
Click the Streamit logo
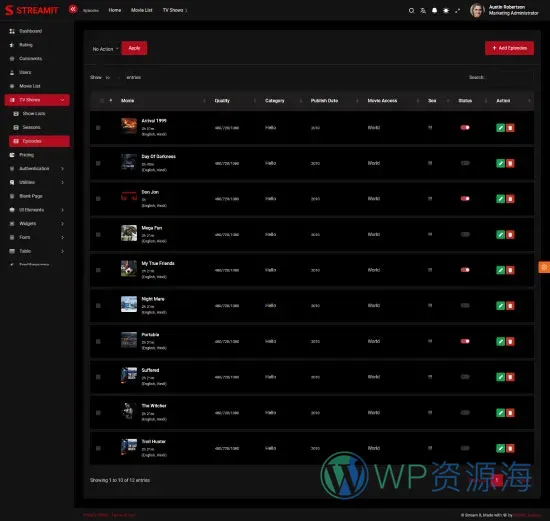coord(32,10)
